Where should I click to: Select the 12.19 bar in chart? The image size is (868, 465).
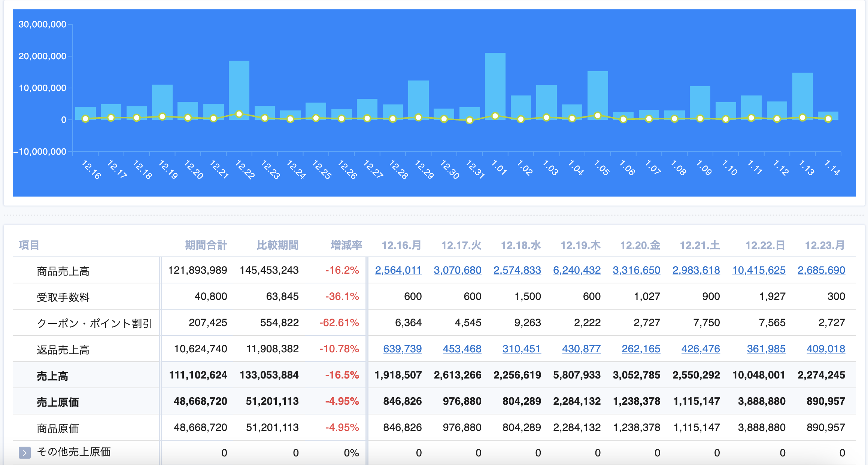(162, 102)
